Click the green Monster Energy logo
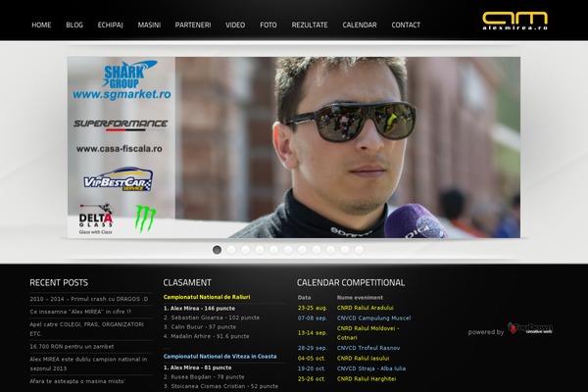The image size is (588, 392). point(145,218)
